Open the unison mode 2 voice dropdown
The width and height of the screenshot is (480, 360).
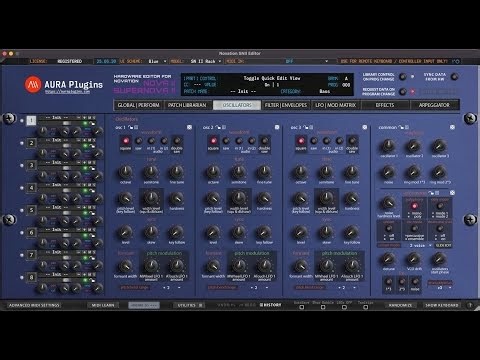pos(420,245)
